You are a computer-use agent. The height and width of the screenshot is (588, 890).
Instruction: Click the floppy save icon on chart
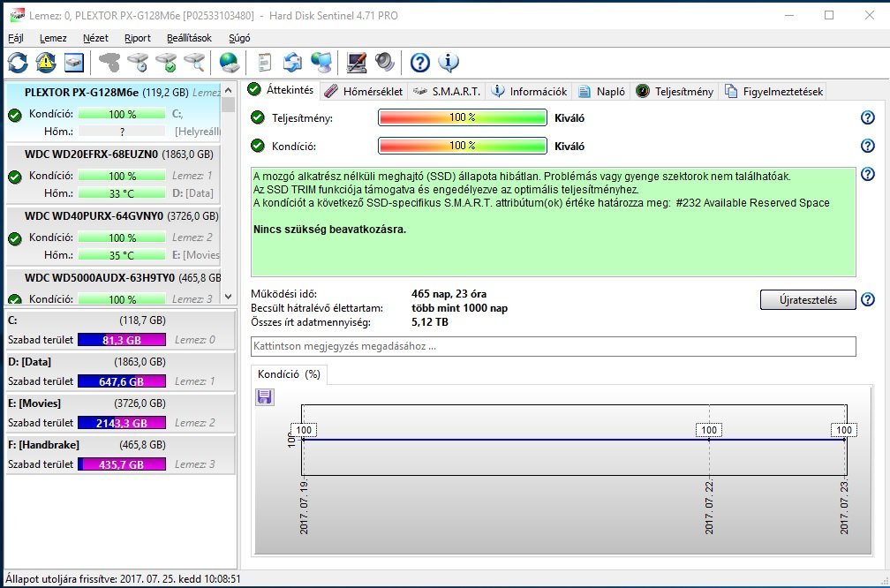pos(265,396)
